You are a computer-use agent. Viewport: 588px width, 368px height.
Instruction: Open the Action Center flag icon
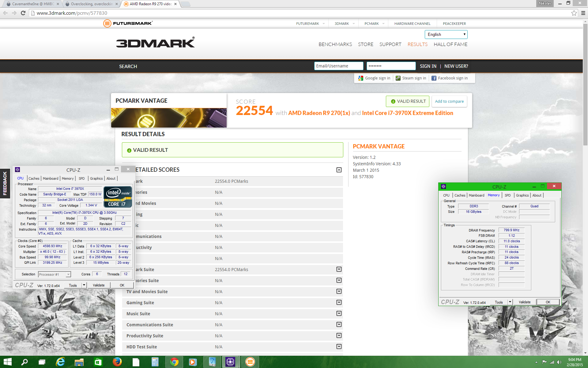coord(544,362)
